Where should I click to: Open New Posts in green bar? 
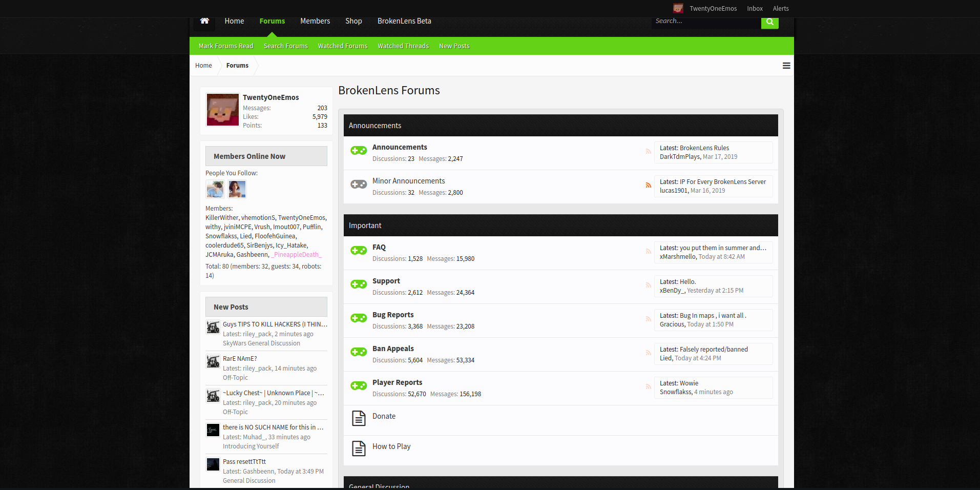point(454,46)
